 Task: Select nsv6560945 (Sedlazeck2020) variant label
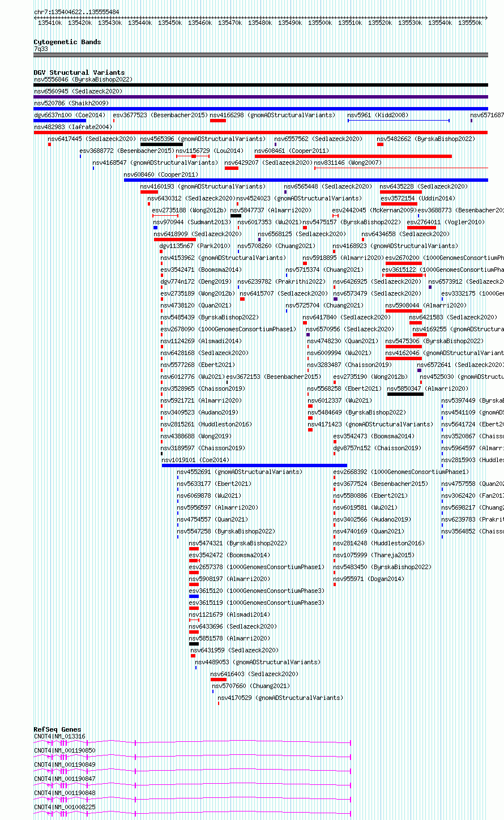(78, 91)
